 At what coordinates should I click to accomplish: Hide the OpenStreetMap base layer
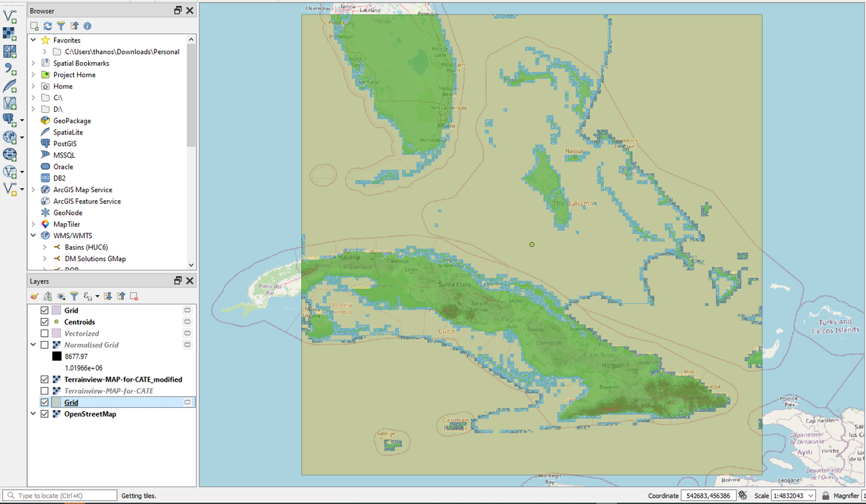point(45,414)
